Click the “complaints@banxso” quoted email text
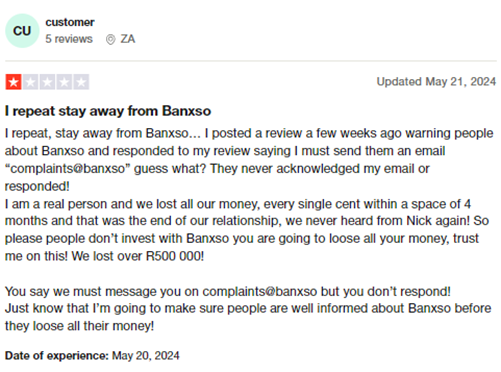The width and height of the screenshot is (501, 372). 67,169
